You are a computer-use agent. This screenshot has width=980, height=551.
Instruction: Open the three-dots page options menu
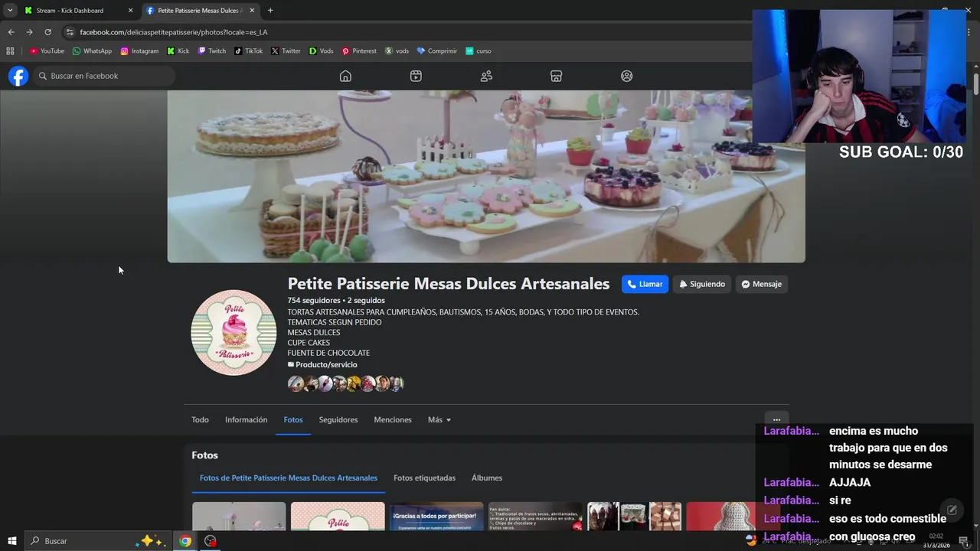pos(776,420)
